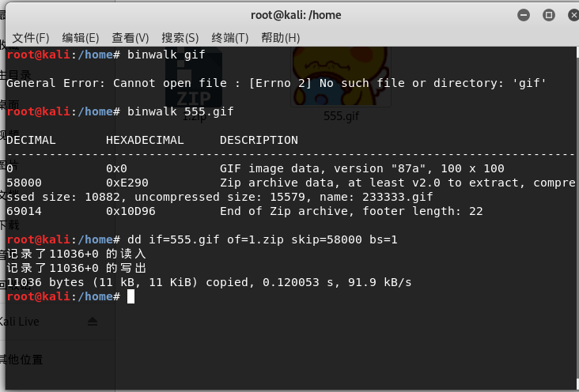Screen dimensions: 579x392
Task: Open 其他位置 in the sidebar
Action: [22, 360]
